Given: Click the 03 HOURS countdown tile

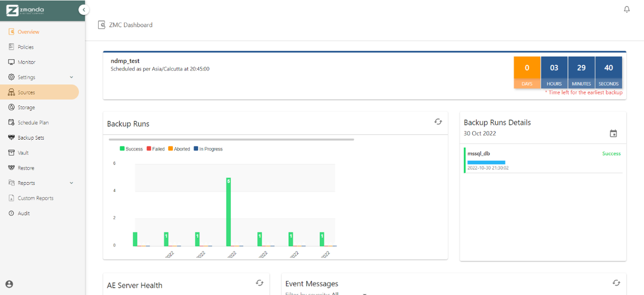Looking at the screenshot, I should pos(554,72).
